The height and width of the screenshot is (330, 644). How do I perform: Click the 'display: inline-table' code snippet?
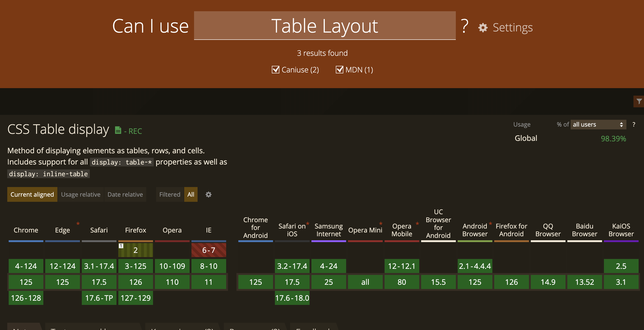tap(48, 174)
